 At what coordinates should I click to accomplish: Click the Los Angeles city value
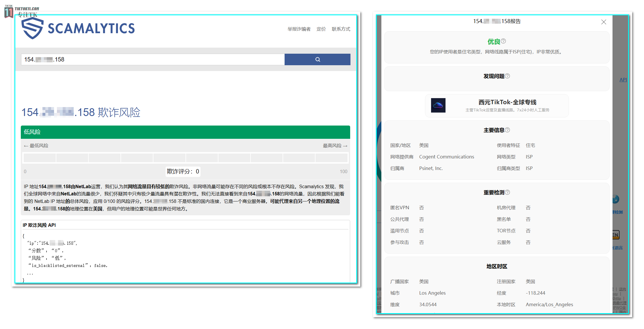(432, 293)
